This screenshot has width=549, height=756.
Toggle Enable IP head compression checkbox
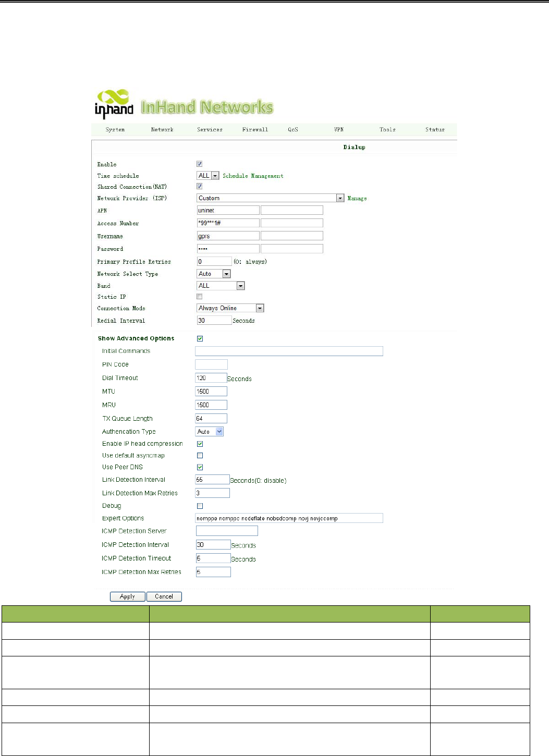tap(200, 444)
